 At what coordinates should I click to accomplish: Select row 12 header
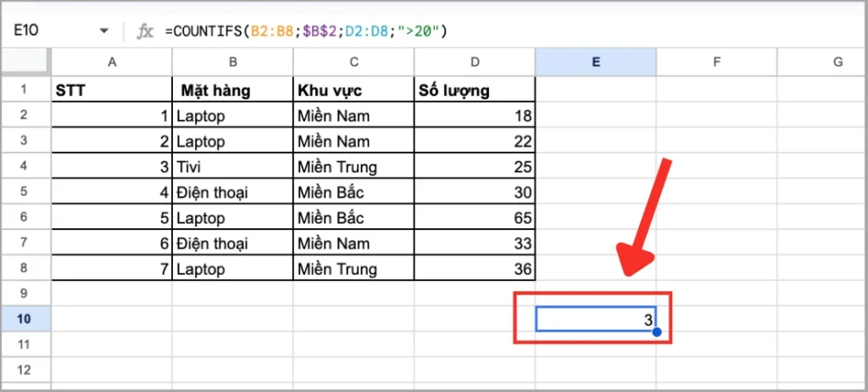coord(26,370)
